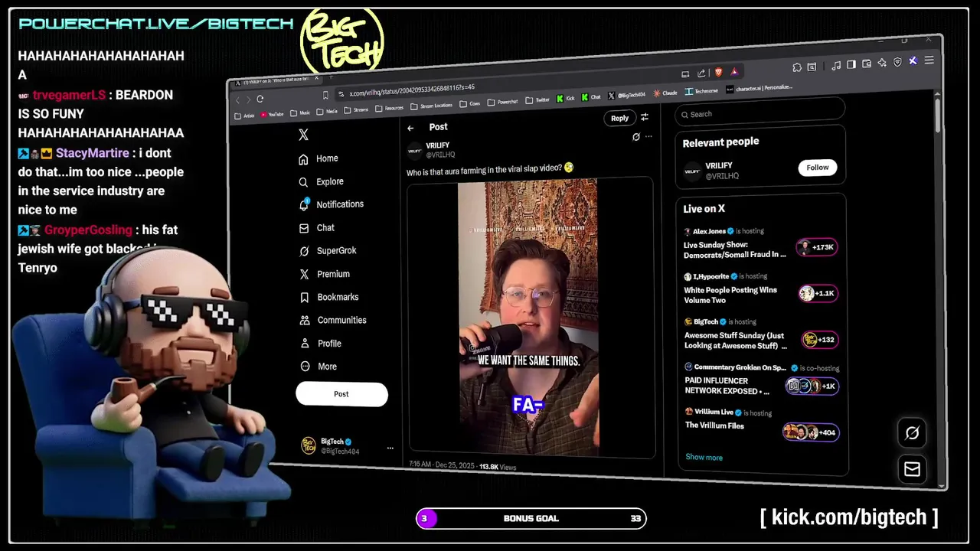980x551 pixels.
Task: Open the Alex Jones Live Sunday Show
Action: click(734, 249)
